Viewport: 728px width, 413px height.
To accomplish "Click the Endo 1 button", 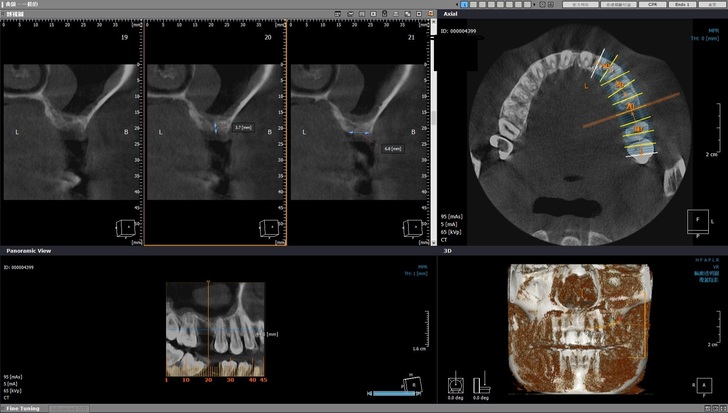I will (682, 4).
